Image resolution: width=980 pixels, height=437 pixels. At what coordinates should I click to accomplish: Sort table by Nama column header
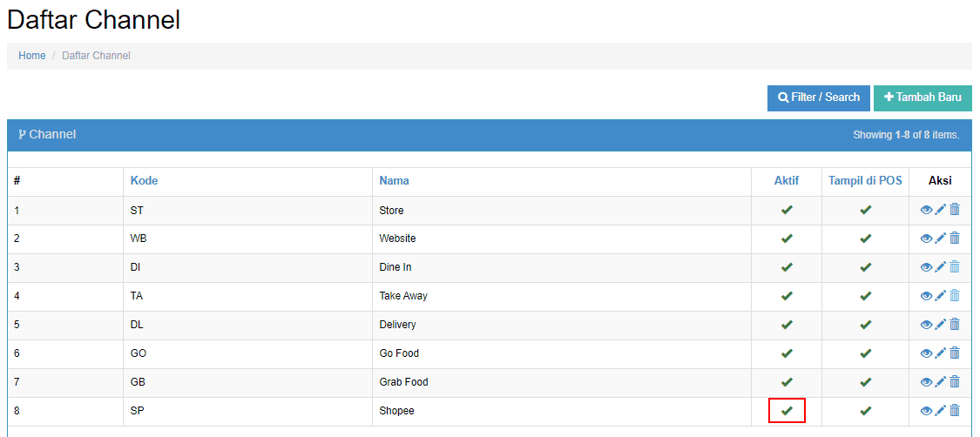[395, 181]
